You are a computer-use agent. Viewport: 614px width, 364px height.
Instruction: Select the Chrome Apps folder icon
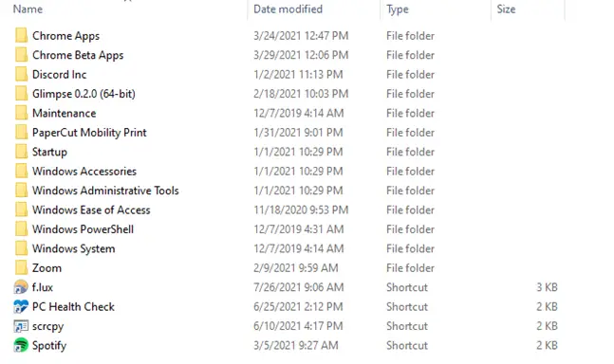[22, 36]
